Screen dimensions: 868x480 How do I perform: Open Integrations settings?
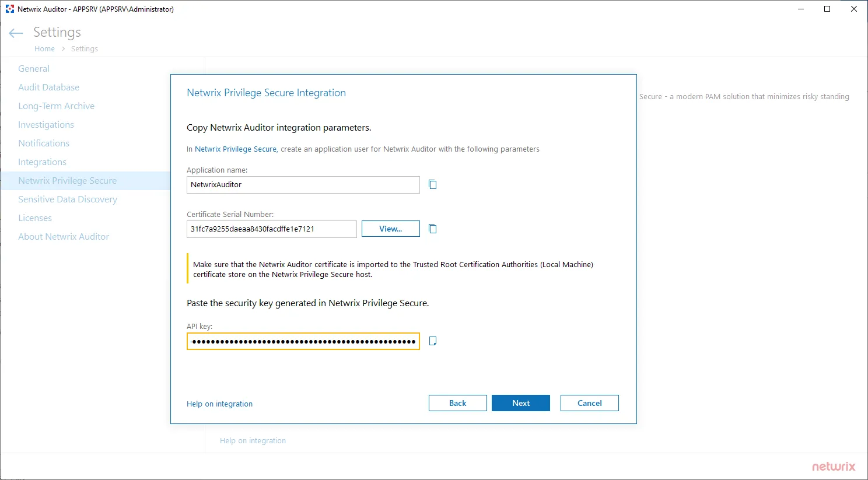click(x=43, y=162)
